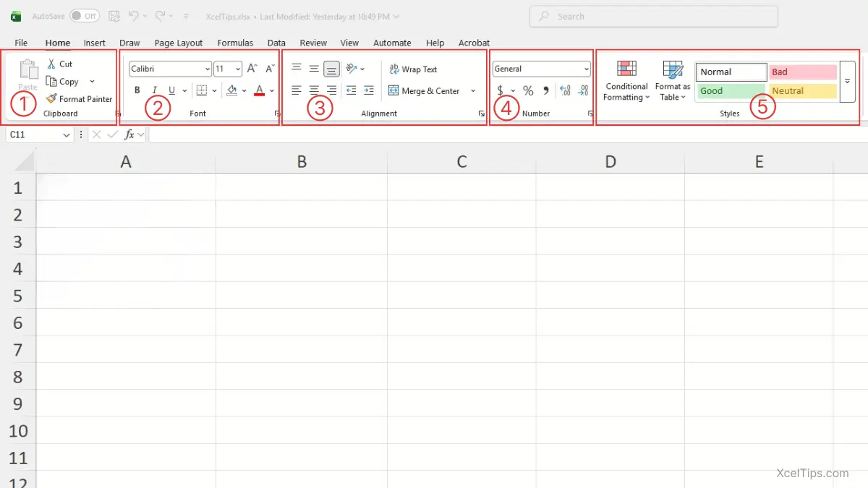Click inside the Search box
The image size is (868, 488).
pyautogui.click(x=651, y=16)
